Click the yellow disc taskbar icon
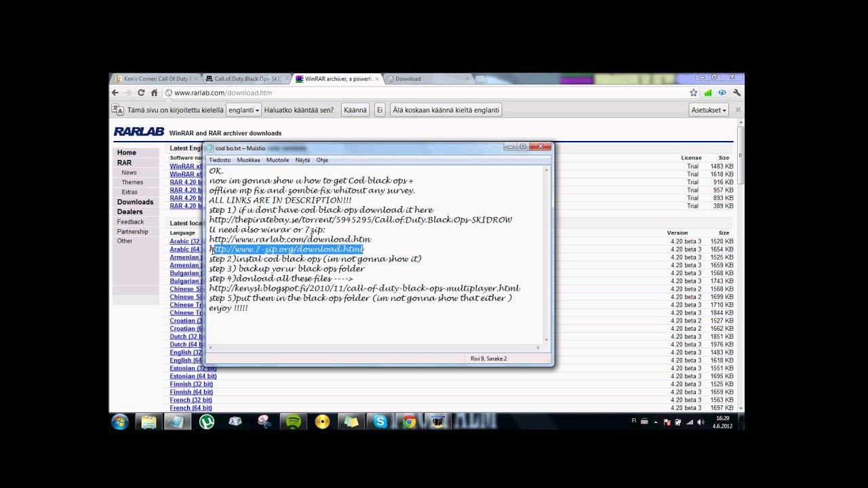The image size is (868, 488). pos(322,422)
